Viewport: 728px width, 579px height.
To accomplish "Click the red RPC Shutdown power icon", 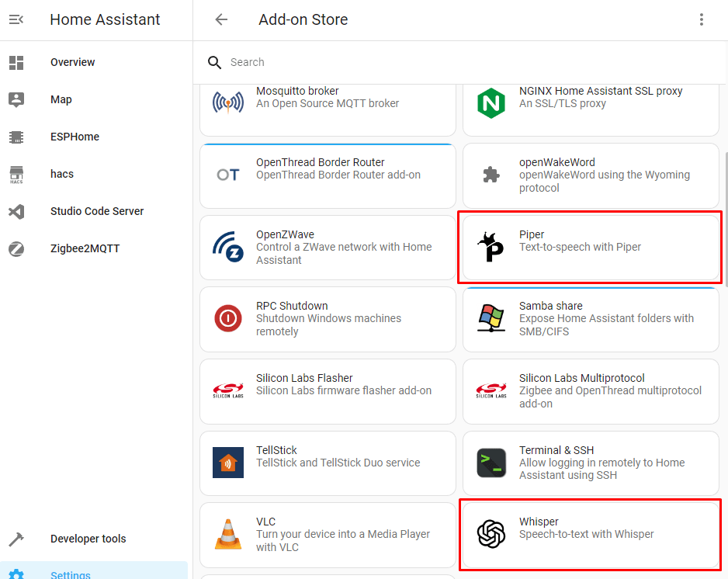I will click(228, 318).
